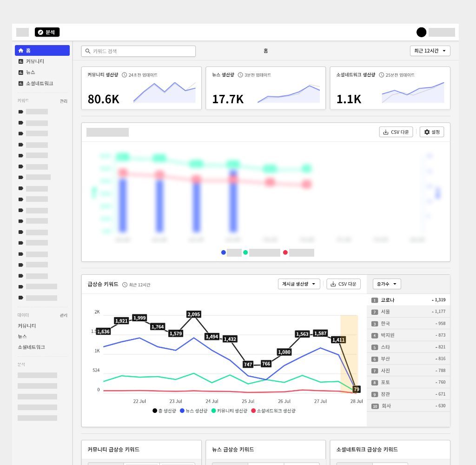This screenshot has width=476, height=465.
Task: Click the magnifier icon in keyword search
Action: click(87, 51)
